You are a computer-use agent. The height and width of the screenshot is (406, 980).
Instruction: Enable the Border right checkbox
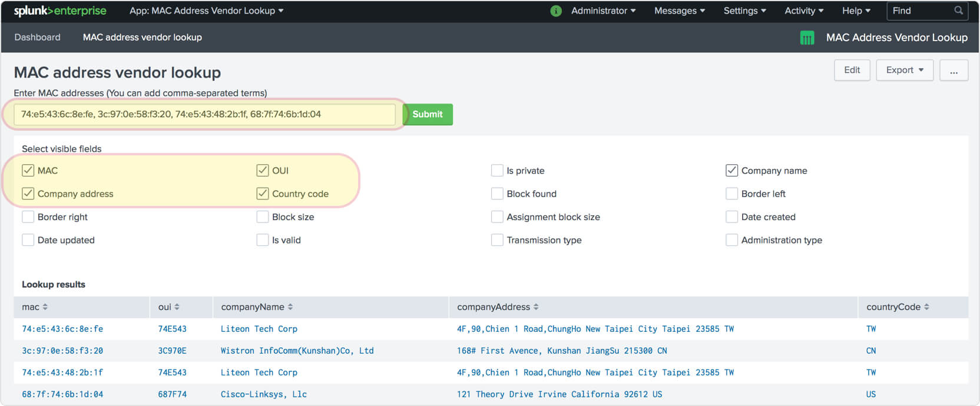point(28,217)
